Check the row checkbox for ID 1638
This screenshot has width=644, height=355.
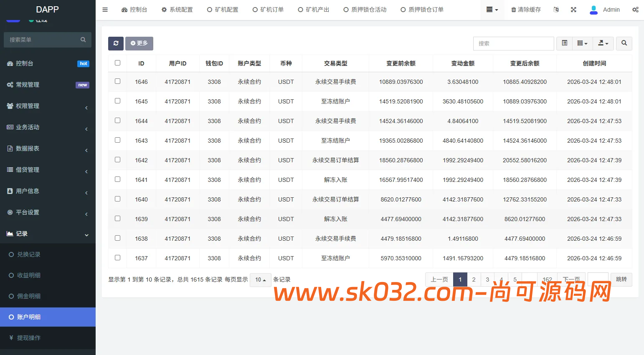pyautogui.click(x=117, y=238)
